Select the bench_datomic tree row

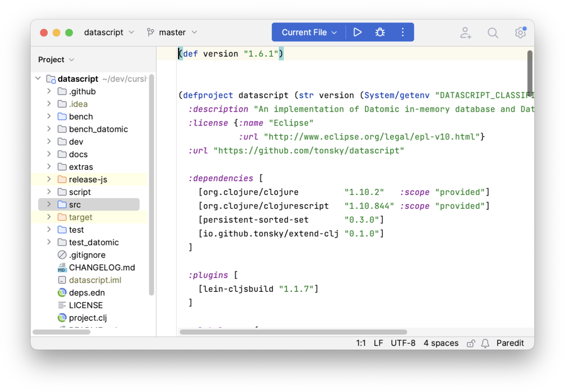coord(89,129)
